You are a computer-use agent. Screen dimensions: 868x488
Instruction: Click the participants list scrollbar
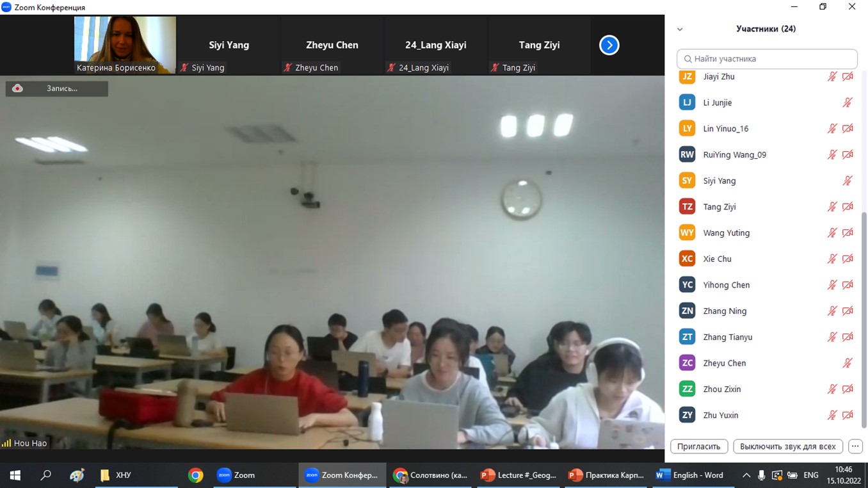point(864,320)
